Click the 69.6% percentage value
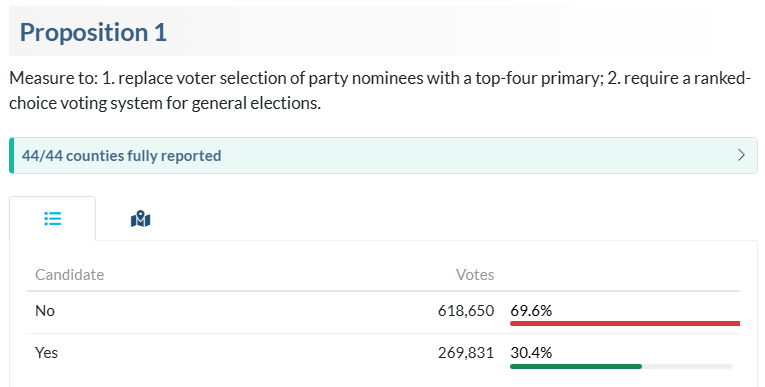765x387 pixels. 531,311
